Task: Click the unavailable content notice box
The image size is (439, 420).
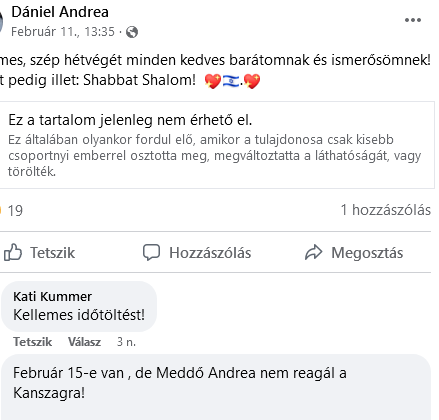Action: point(217,145)
